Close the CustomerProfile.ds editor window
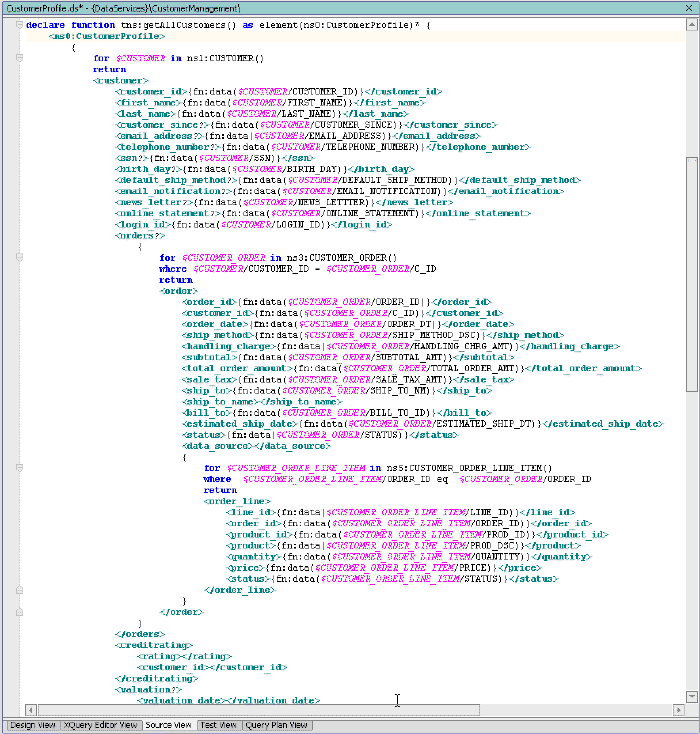The height and width of the screenshot is (734, 700). point(689,8)
